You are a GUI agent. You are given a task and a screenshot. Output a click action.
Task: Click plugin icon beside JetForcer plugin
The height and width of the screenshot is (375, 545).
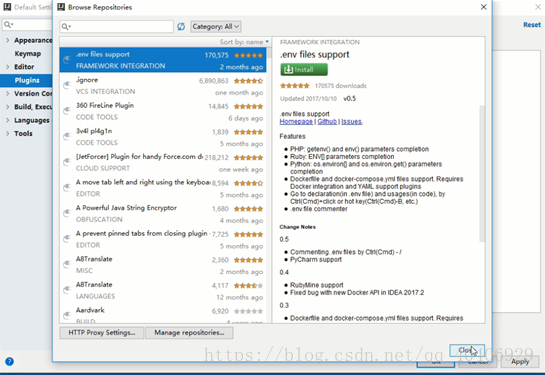(x=67, y=162)
